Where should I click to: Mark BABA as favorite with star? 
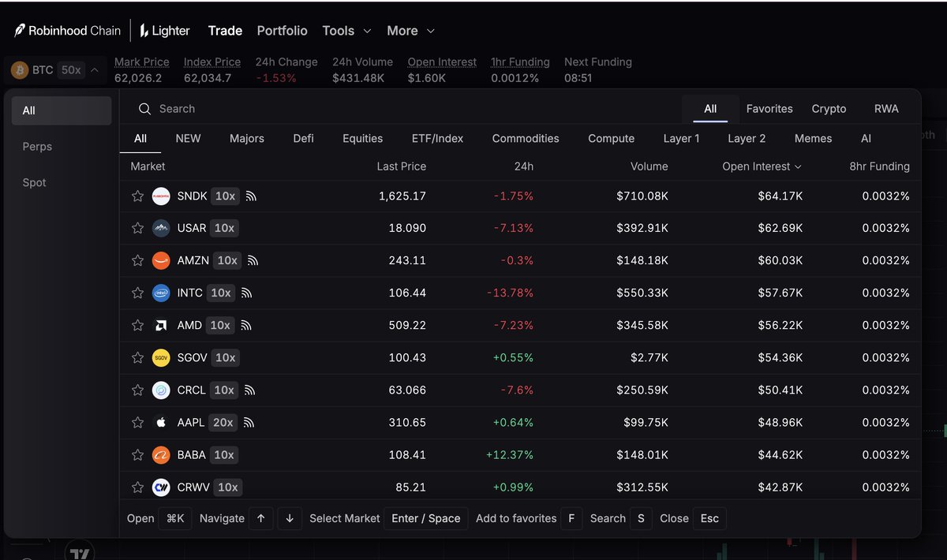tap(137, 454)
